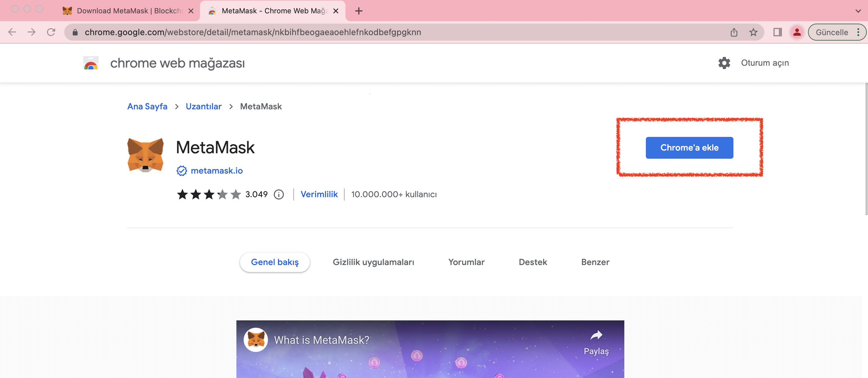Click the star rating row
The image size is (868, 378).
click(x=209, y=194)
